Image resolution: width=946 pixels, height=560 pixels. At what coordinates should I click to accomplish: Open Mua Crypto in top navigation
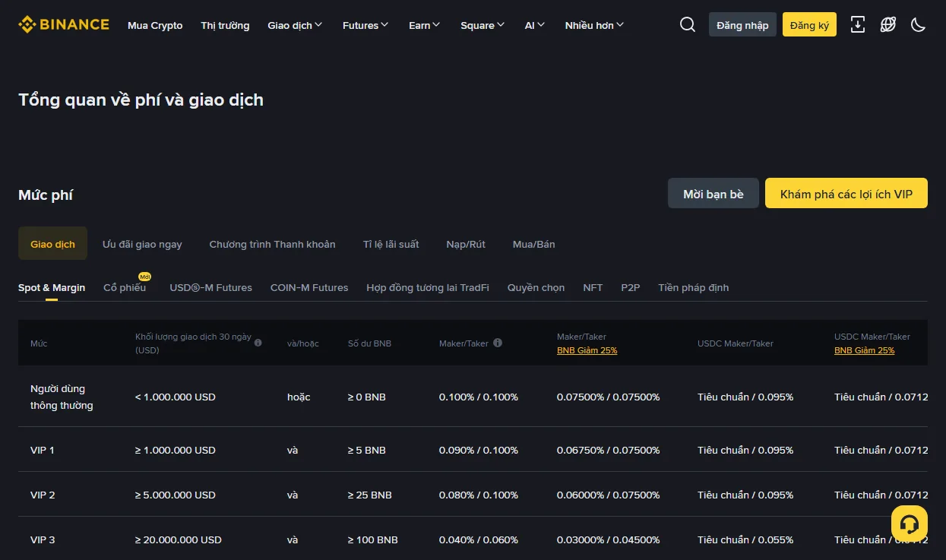click(155, 25)
